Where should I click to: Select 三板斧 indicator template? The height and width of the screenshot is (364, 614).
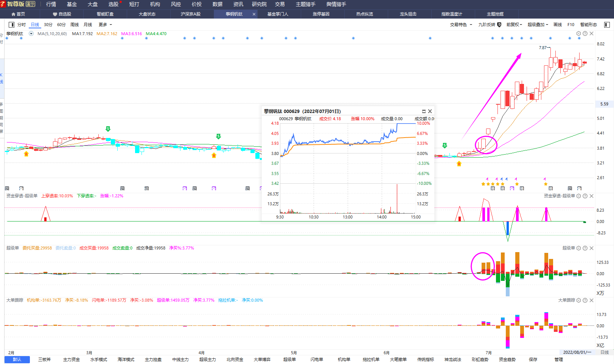tap(44, 359)
